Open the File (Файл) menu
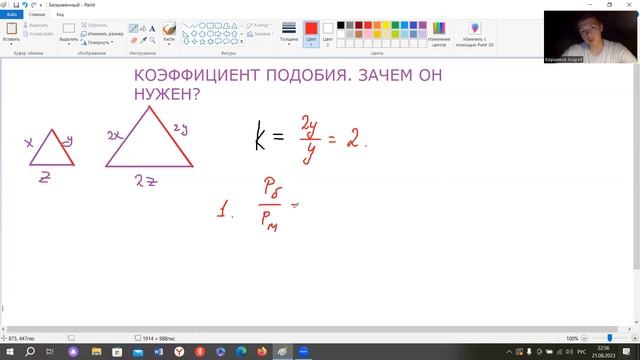Viewport: 640px width, 360px height. pyautogui.click(x=11, y=14)
